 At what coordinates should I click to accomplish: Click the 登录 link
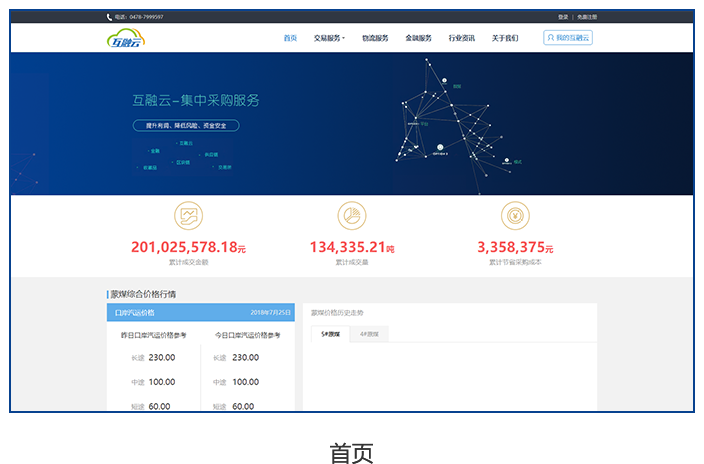pos(563,17)
